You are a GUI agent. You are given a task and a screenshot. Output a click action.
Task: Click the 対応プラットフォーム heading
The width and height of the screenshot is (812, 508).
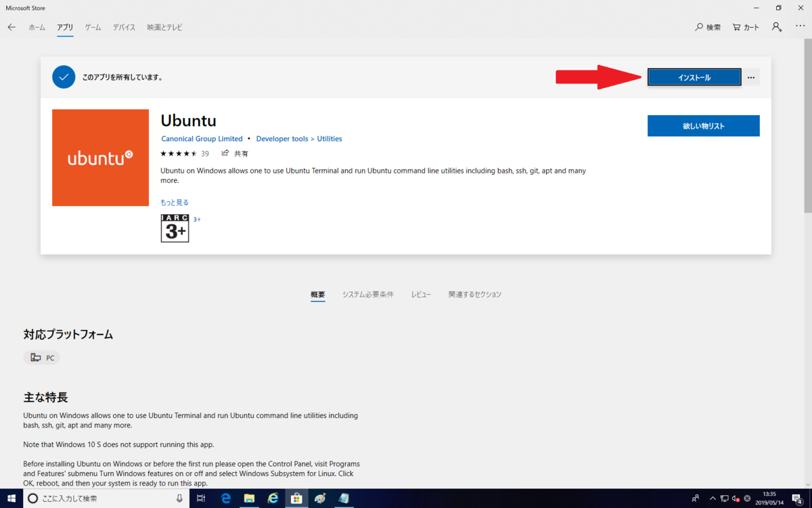click(68, 335)
